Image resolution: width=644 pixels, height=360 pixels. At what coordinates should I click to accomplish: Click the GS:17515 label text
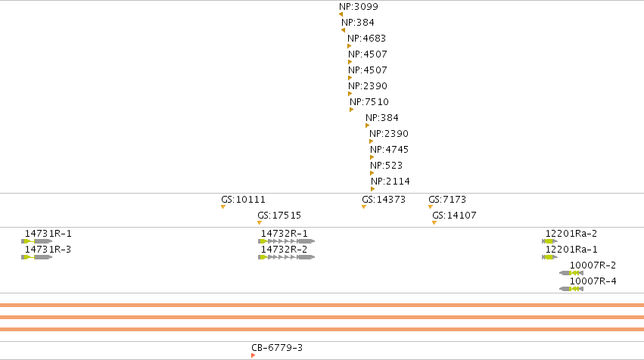coord(279,216)
